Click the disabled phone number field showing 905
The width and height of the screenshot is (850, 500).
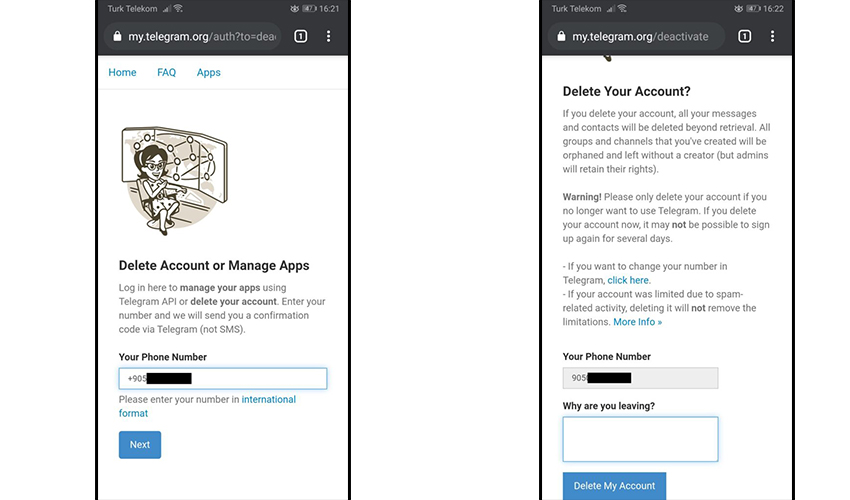tap(640, 378)
